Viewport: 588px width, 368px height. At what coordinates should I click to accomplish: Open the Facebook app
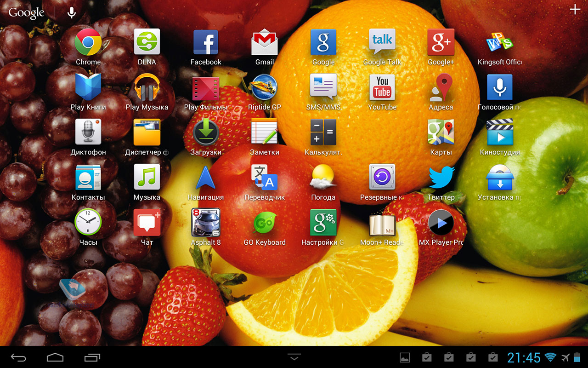click(206, 42)
